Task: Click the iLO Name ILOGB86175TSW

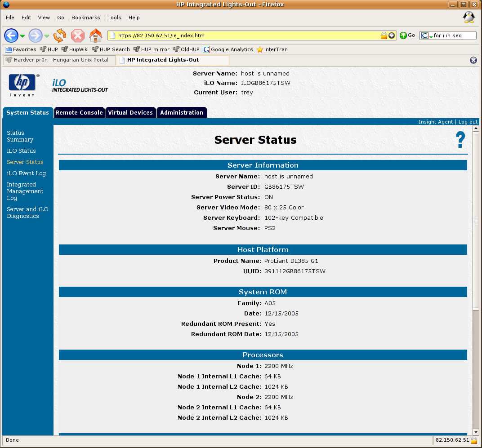Action: point(266,83)
